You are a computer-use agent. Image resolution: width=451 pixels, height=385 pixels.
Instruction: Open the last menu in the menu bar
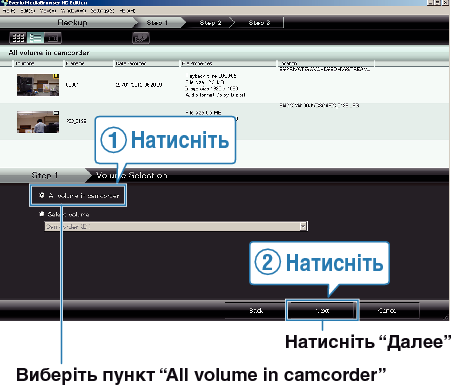(127, 11)
